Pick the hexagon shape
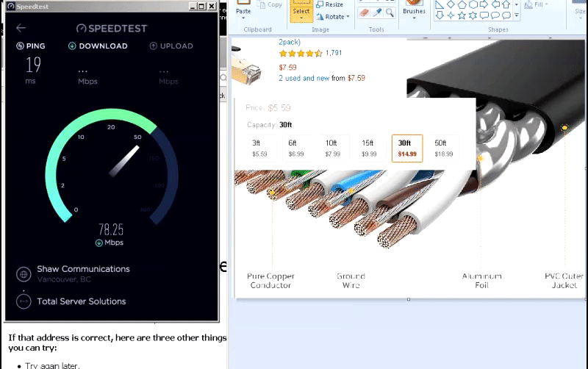Image resolution: width=588 pixels, height=369 pixels. coord(473,4)
